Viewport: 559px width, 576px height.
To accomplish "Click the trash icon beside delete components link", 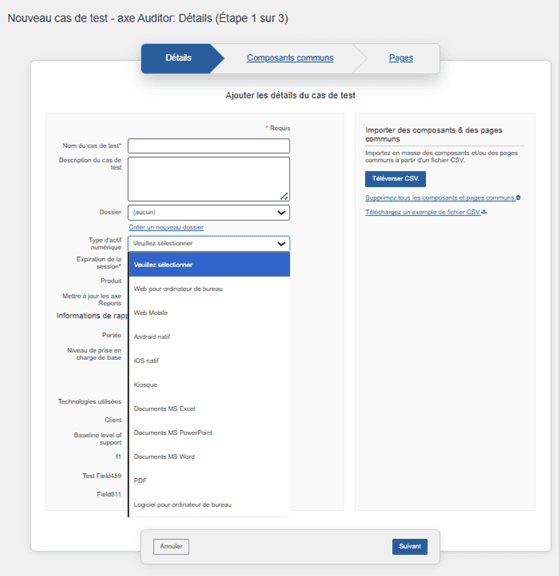I will click(518, 198).
